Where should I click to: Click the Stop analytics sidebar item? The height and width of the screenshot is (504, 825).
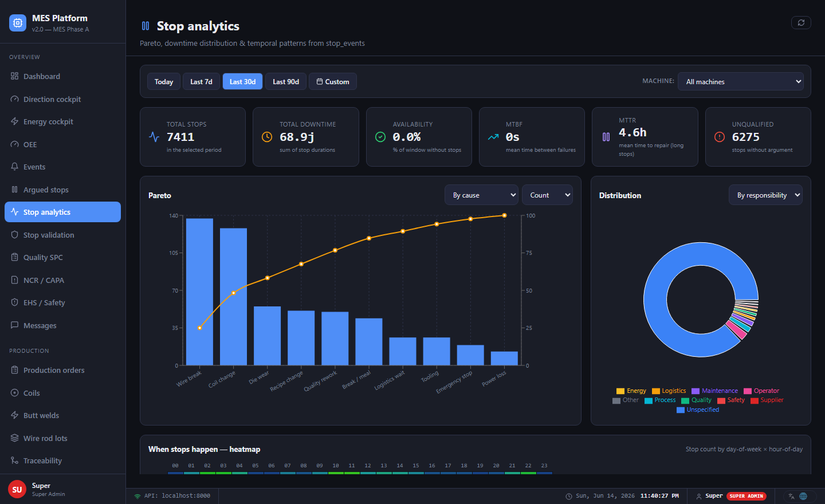(63, 212)
